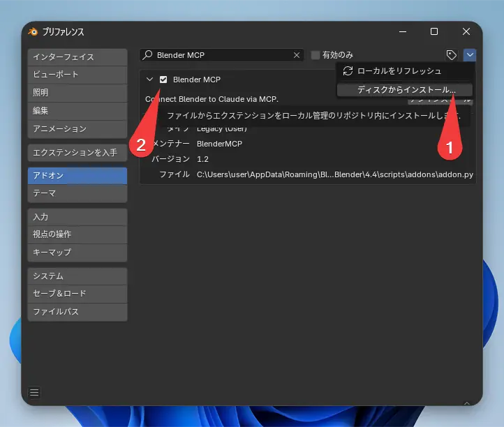The height and width of the screenshot is (427, 504).
Task: Collapse the Blender MCP add-on details
Action: 149,79
